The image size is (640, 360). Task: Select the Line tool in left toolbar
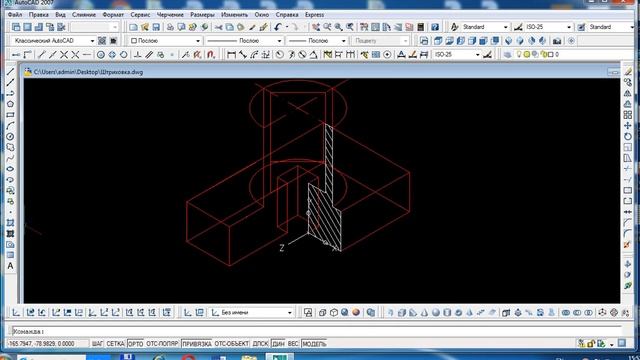pyautogui.click(x=10, y=72)
